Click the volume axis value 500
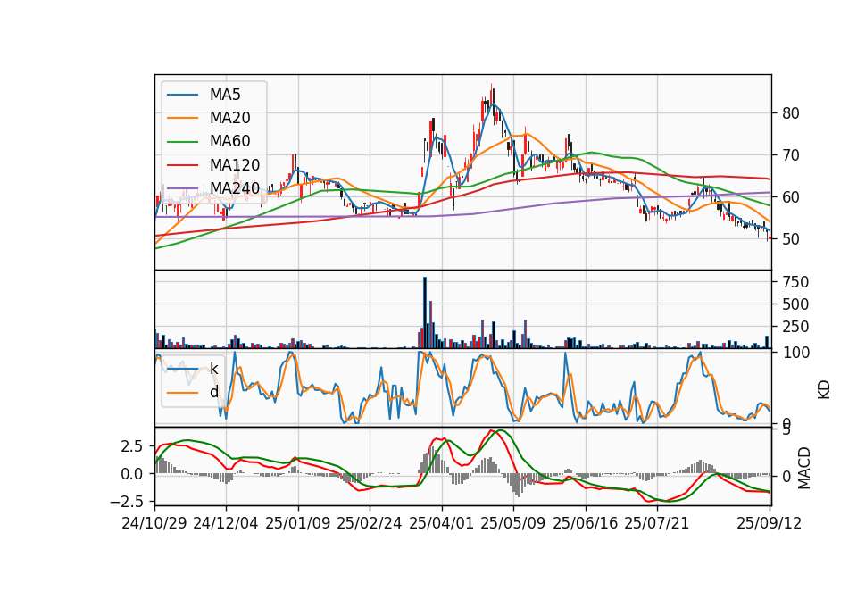 pos(795,304)
